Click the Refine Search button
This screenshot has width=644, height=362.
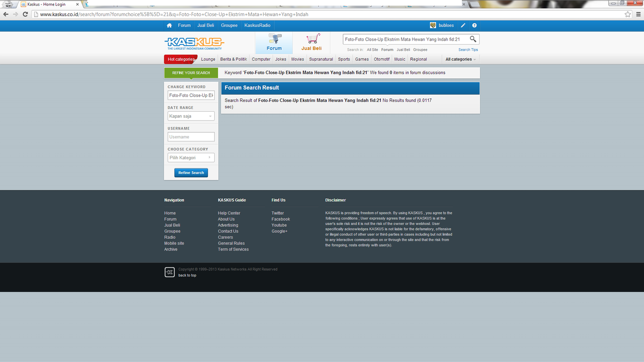coord(191,172)
